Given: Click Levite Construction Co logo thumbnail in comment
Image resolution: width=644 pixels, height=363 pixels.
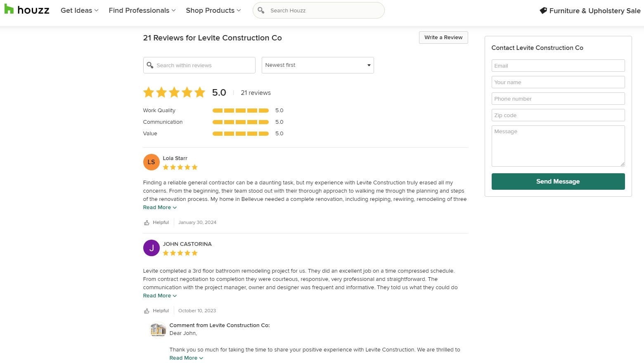Looking at the screenshot, I should tap(158, 330).
